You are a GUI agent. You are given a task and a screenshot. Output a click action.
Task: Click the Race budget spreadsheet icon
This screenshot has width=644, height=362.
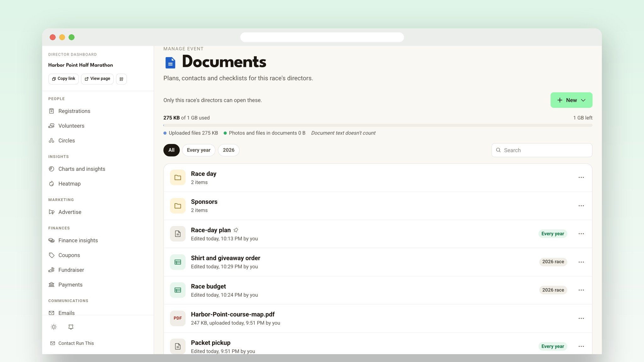point(178,290)
